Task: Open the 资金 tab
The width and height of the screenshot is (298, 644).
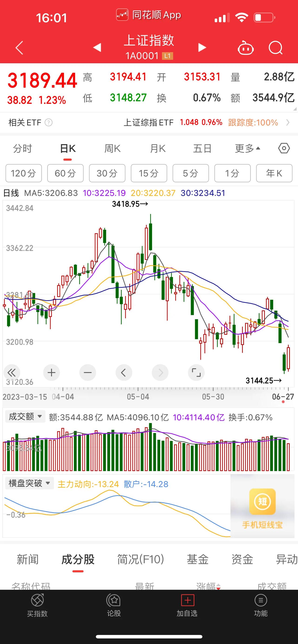Action: [x=242, y=559]
